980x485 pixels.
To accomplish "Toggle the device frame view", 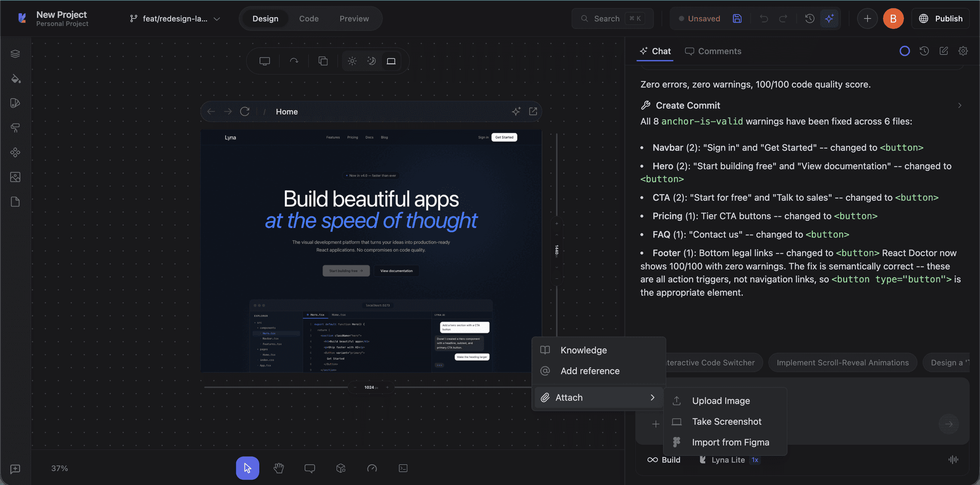I will 391,60.
